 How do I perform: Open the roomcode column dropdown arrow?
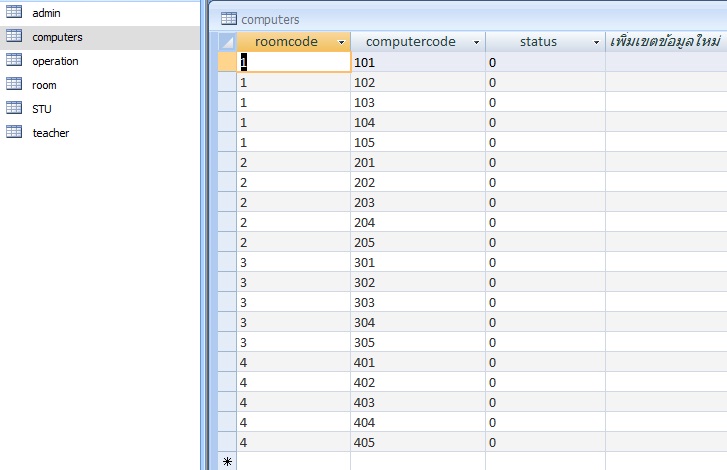(x=342, y=42)
